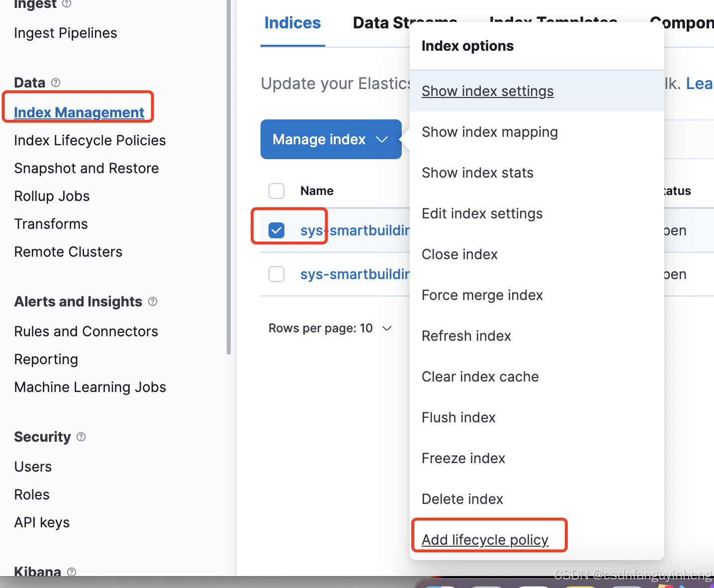Viewport: 714px width, 588px height.
Task: Go to Snapshot and Restore
Action: point(87,168)
